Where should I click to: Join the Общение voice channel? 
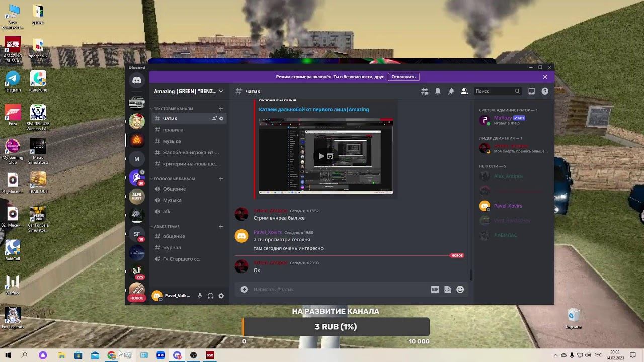(x=189, y=189)
